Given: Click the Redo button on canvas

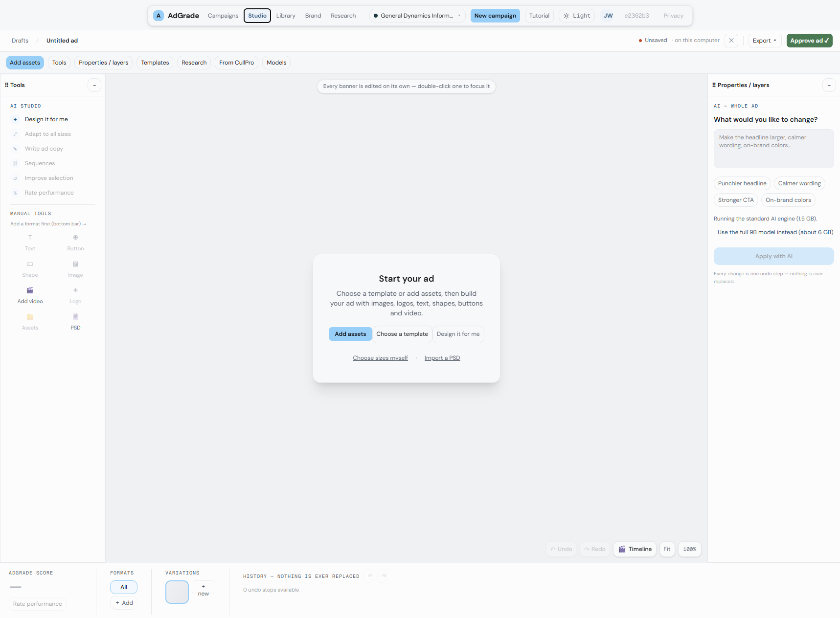Looking at the screenshot, I should click(x=594, y=549).
